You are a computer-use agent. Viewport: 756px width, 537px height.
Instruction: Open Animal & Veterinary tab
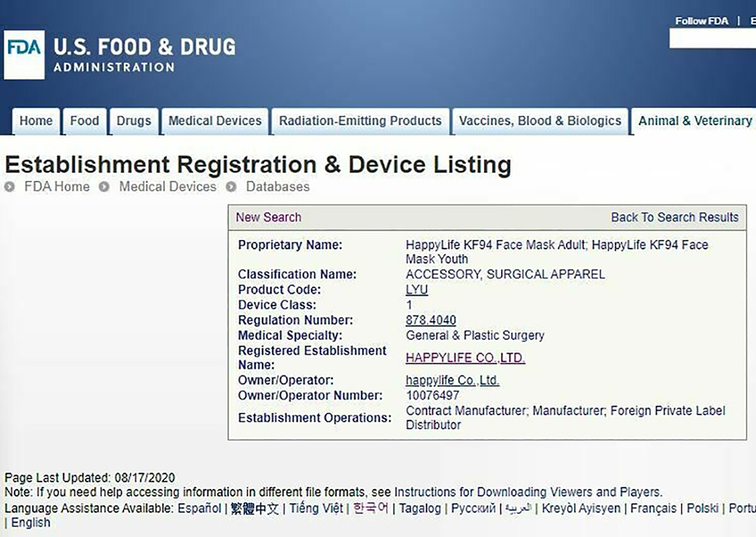pyautogui.click(x=694, y=121)
